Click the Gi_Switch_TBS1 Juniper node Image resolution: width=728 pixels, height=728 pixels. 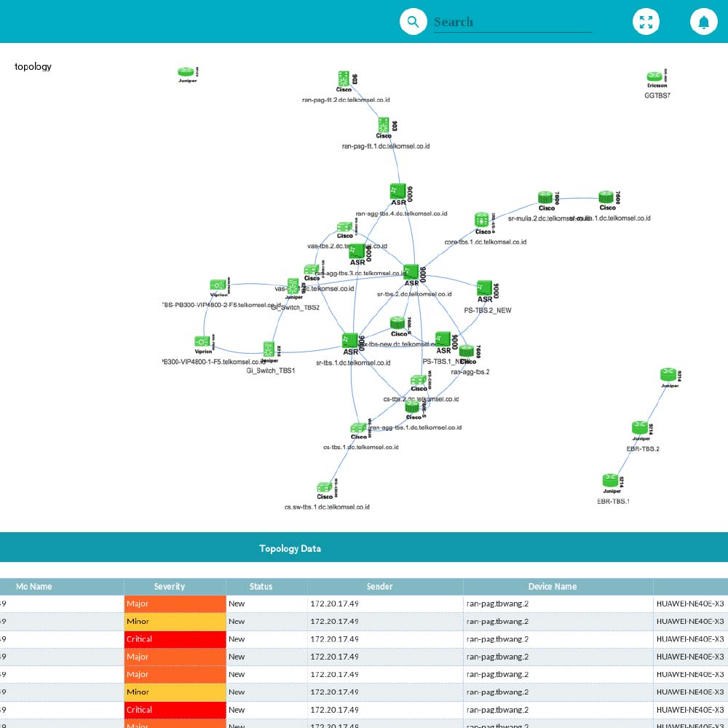(x=269, y=349)
